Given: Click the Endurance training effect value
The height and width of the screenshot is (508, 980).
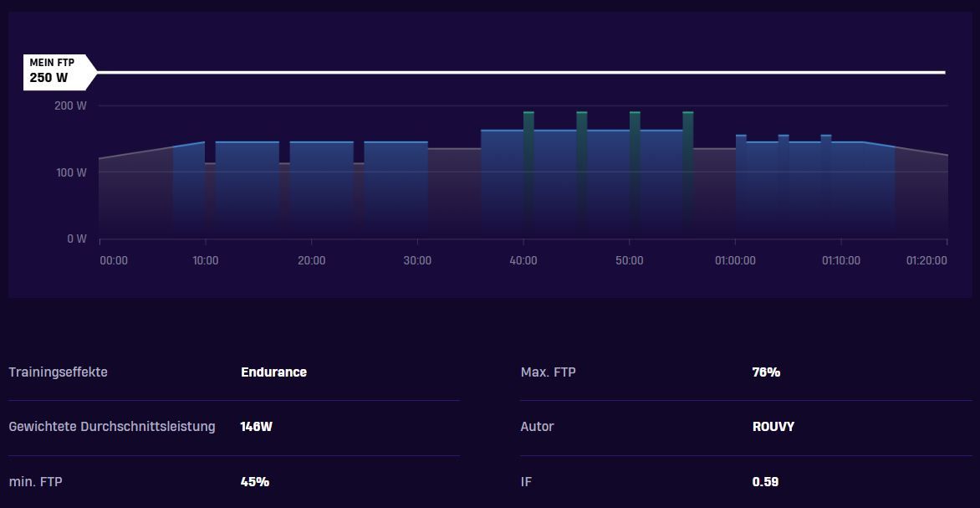Looking at the screenshot, I should coord(273,372).
